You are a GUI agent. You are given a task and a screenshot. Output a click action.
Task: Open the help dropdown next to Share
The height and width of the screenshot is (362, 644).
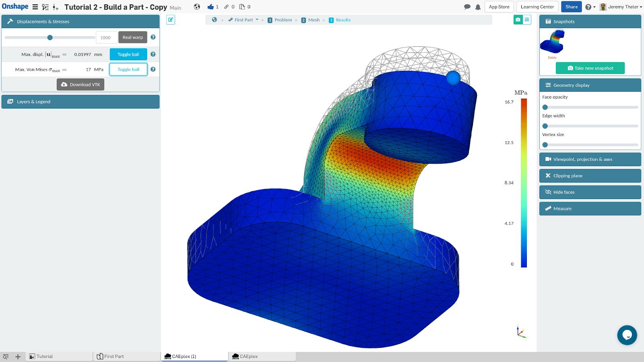tap(590, 7)
